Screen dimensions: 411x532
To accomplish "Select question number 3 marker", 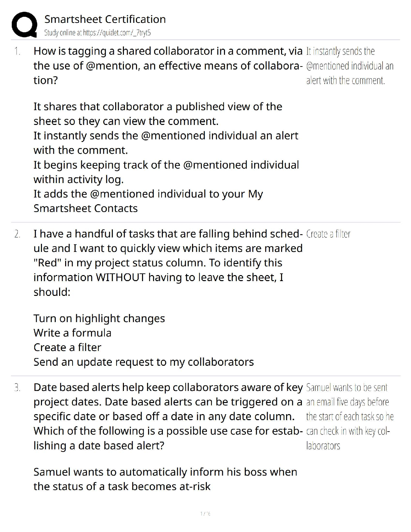I will point(17,388).
